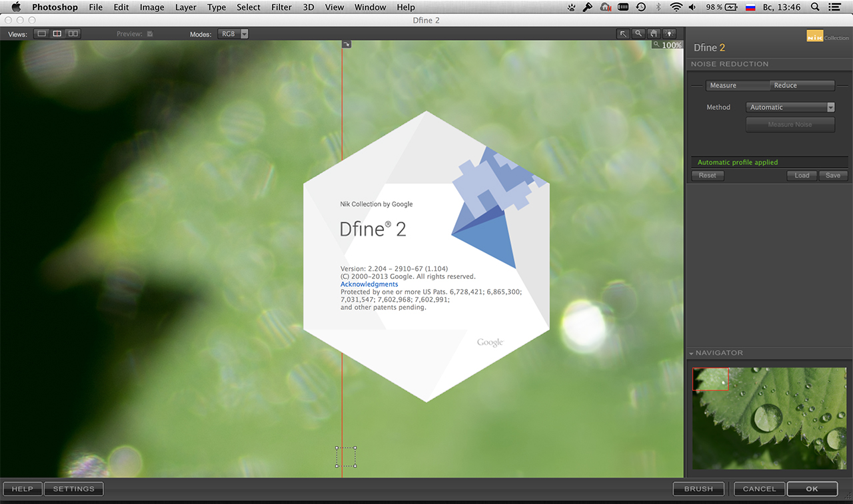Open the Window menu
853x504 pixels.
click(370, 7)
